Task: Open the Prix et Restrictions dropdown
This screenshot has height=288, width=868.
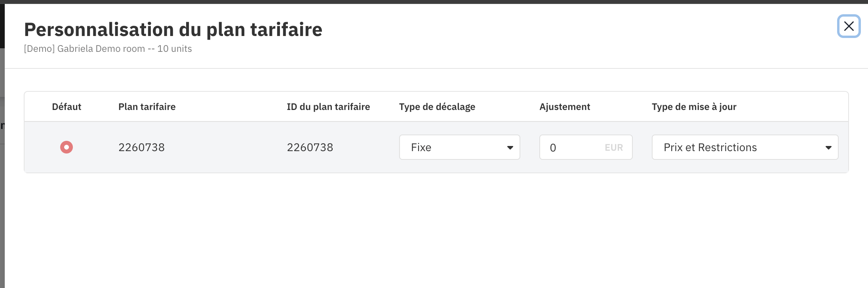Action: coord(744,147)
